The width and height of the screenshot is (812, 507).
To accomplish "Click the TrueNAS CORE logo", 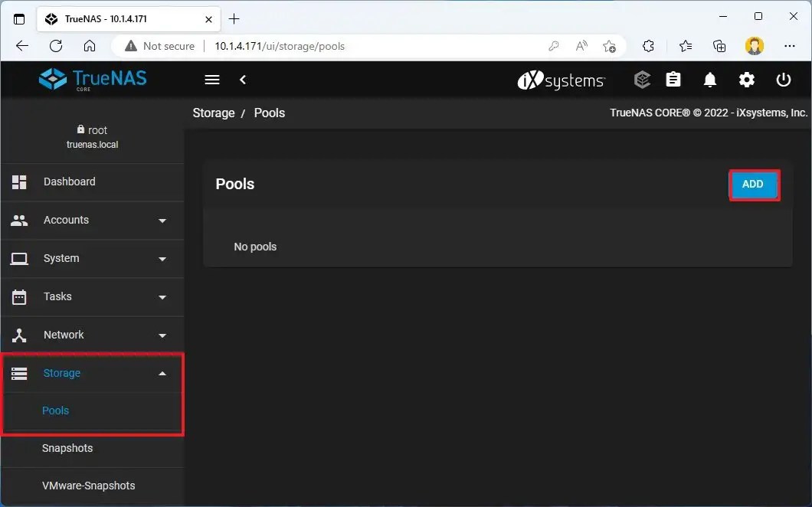I will click(92, 79).
